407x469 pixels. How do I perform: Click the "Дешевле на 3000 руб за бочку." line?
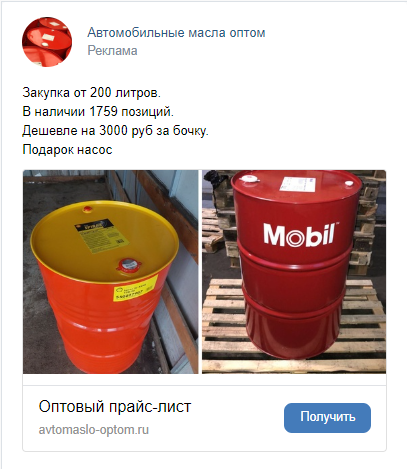coord(115,130)
